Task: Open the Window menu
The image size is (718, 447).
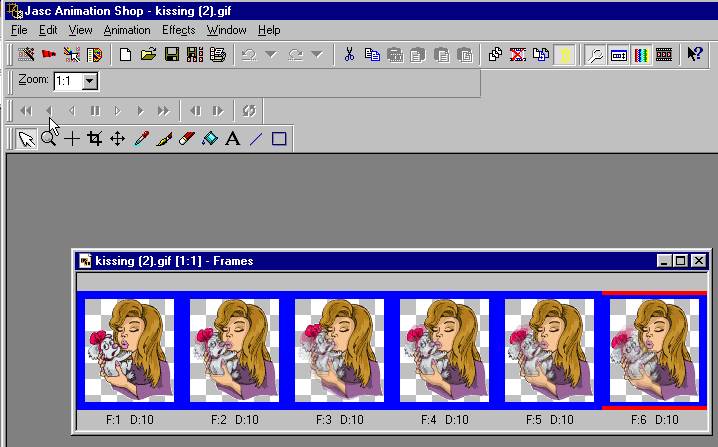Action: (226, 30)
